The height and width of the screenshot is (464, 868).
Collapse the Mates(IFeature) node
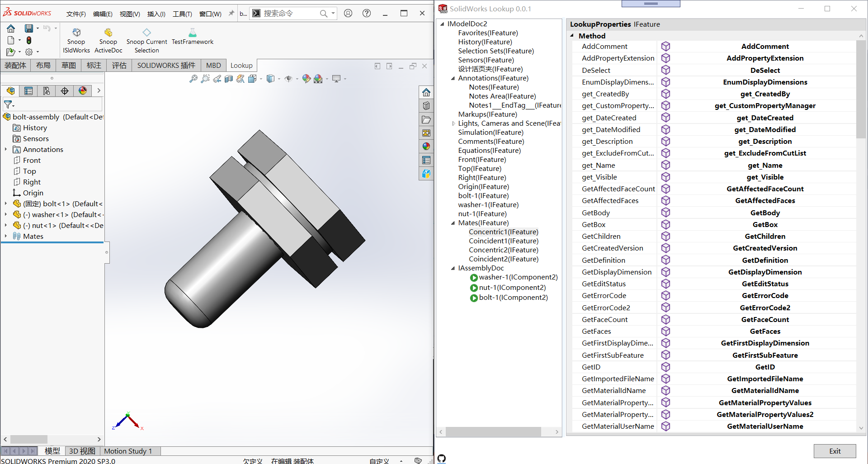point(453,223)
